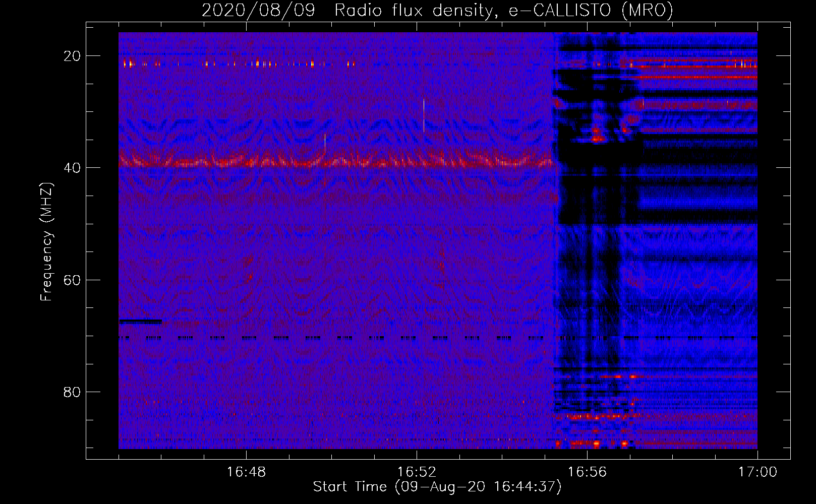Click the '16:56' time tick label
816x504 pixels.
click(587, 472)
